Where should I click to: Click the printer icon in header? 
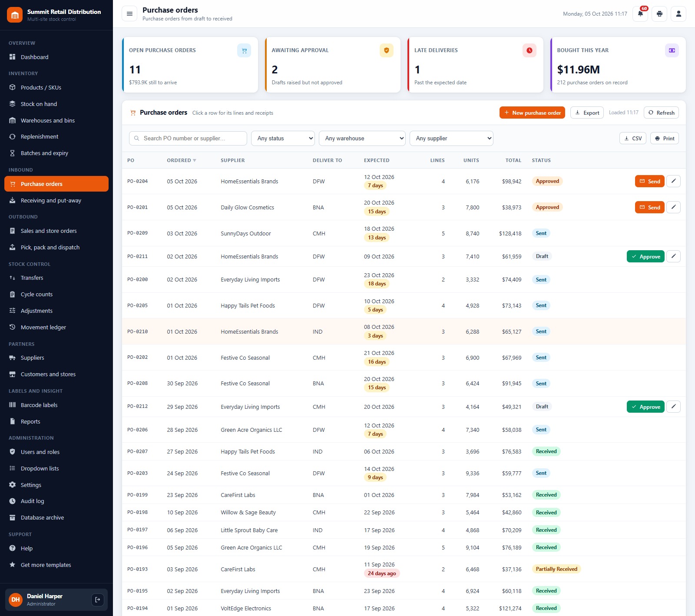(659, 14)
